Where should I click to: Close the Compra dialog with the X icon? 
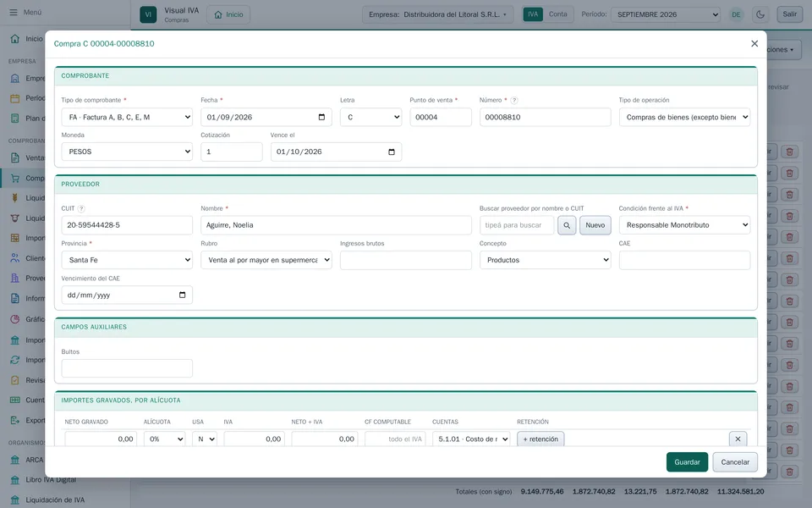754,43
